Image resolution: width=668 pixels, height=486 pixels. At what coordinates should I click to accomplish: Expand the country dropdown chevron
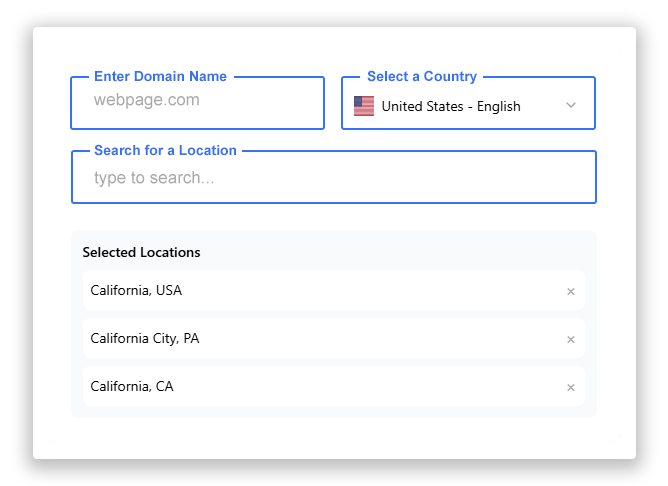click(570, 105)
